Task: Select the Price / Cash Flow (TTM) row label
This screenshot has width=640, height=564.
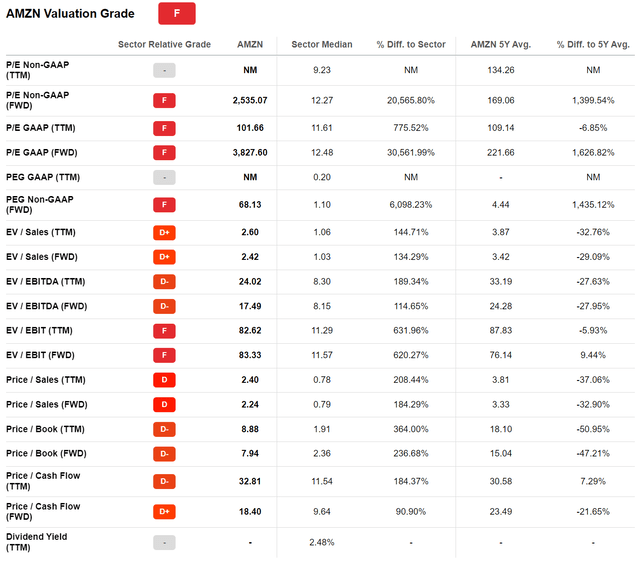Action: (43, 481)
